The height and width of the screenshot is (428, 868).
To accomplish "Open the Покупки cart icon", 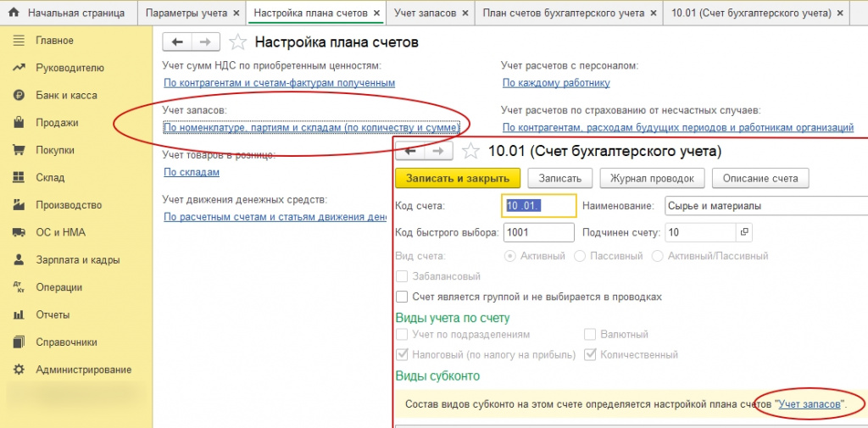I will 19,150.
